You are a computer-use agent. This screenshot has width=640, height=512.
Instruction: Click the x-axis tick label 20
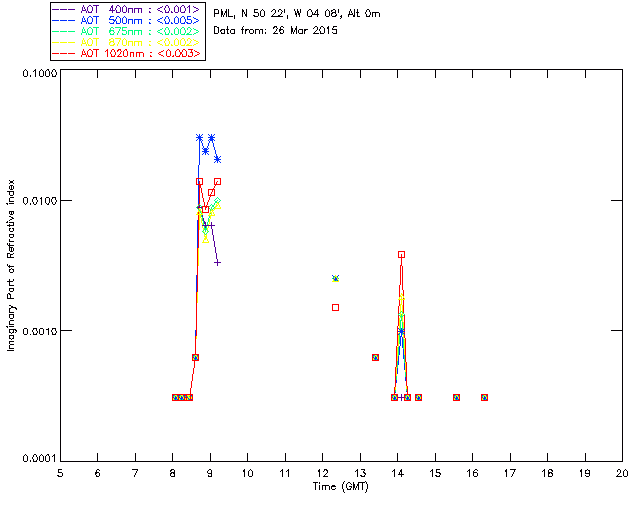(622, 473)
